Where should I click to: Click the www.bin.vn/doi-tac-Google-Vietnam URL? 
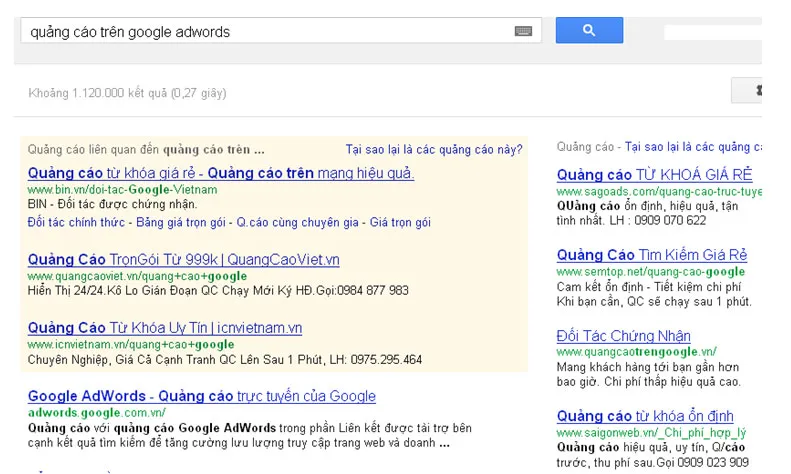tap(123, 190)
